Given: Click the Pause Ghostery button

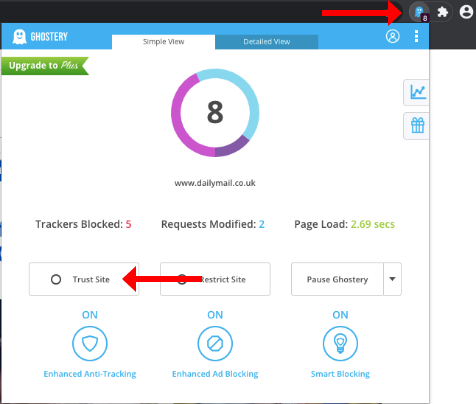Looking at the screenshot, I should coord(337,279).
